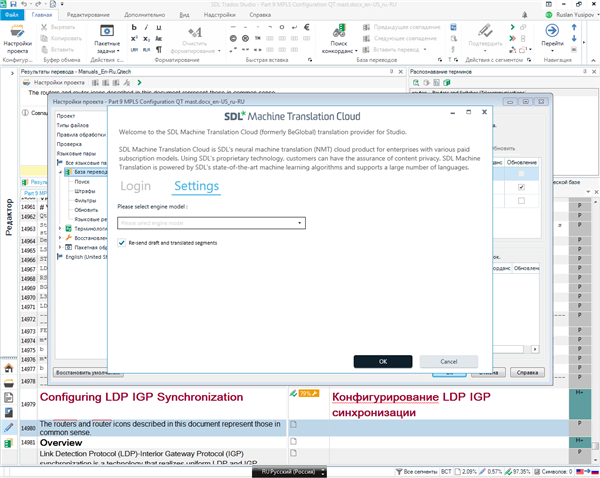Image resolution: width=600 pixels, height=478 pixels.
Task: Tick the bottom unchecked Обновление checkbox
Action: point(521,201)
